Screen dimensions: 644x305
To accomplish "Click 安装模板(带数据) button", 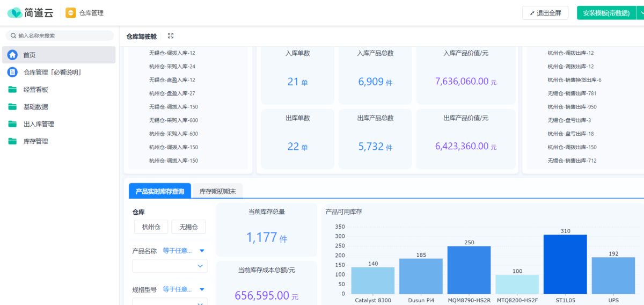I will click(606, 13).
